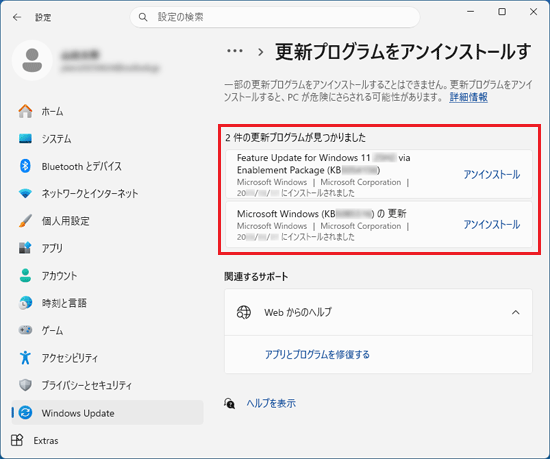Select Windows Update in sidebar
This screenshot has width=550, height=459.
107,413
